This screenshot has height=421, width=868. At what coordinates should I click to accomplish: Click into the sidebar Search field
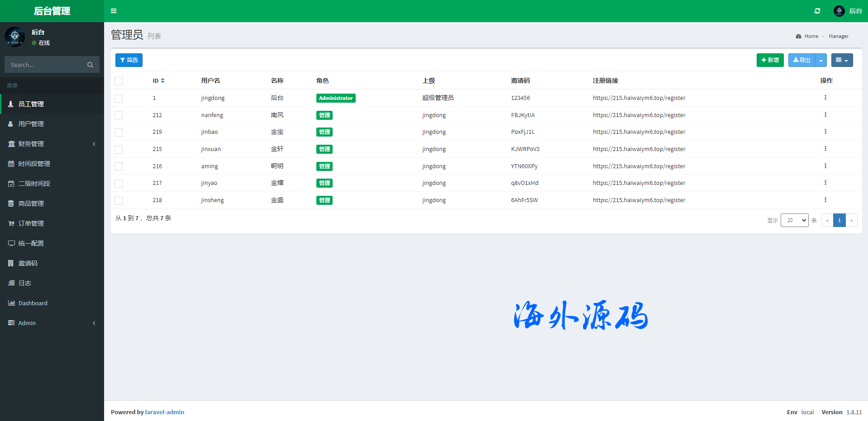45,65
